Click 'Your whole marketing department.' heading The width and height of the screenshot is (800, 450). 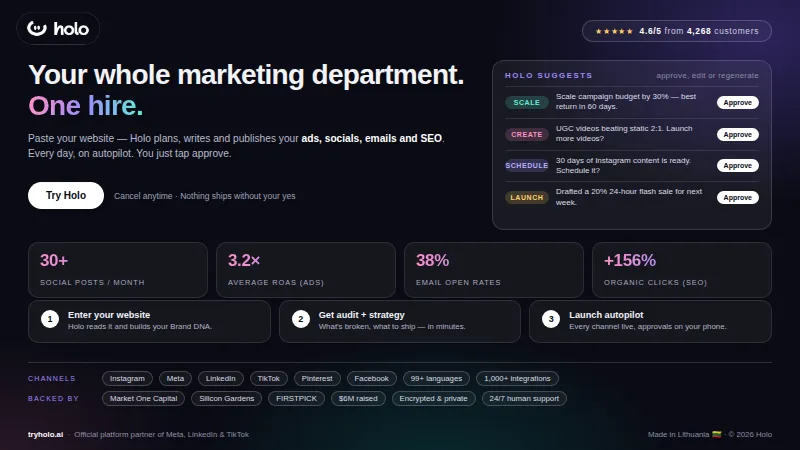pos(246,75)
